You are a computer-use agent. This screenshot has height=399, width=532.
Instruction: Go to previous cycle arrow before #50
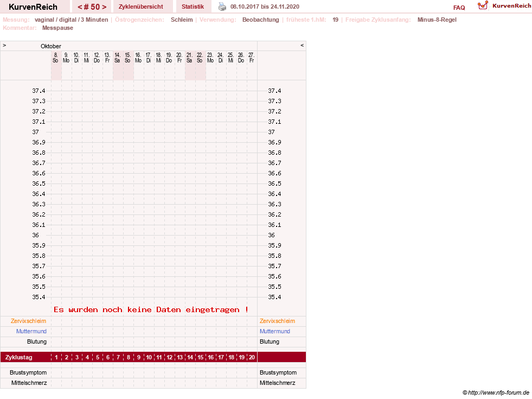(80, 7)
